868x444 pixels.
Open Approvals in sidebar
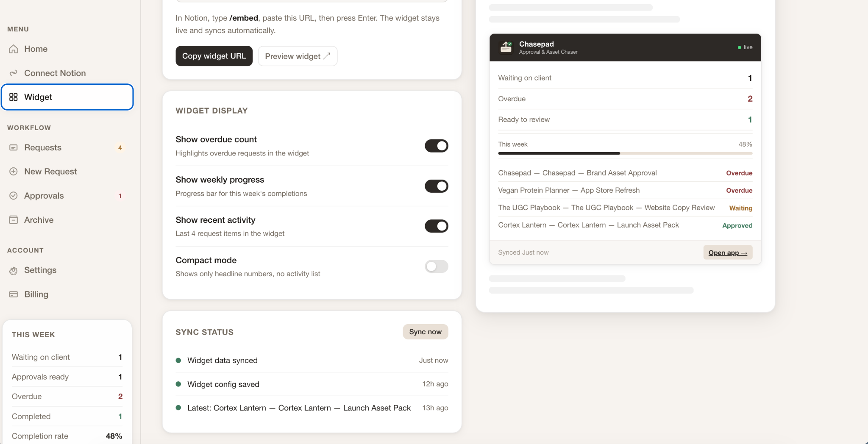point(67,196)
